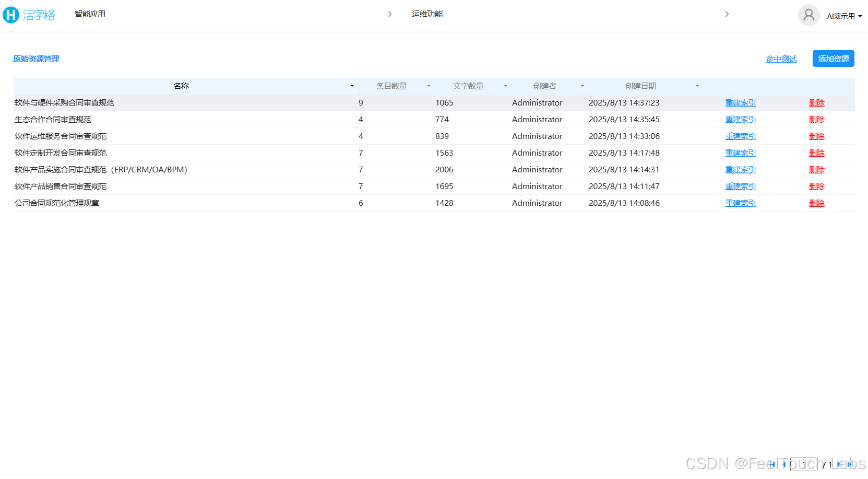Delete 软件产品销售合同审查规范 resource
868x479 pixels.
pyautogui.click(x=817, y=186)
